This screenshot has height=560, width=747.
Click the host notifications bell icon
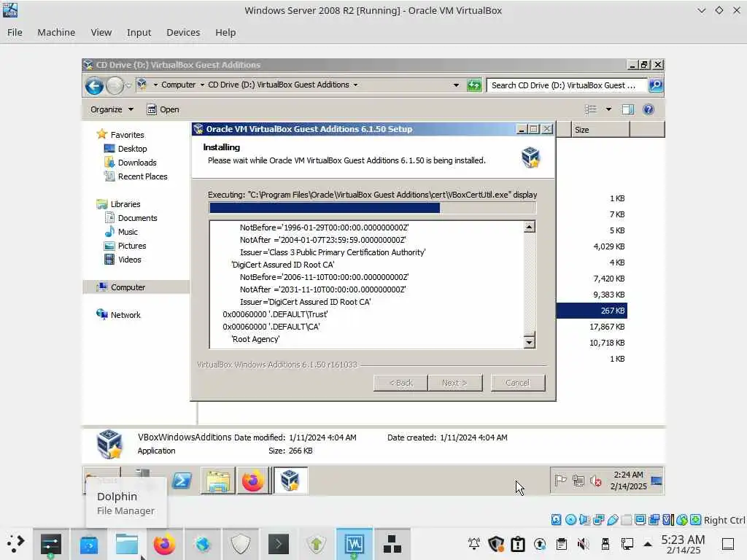pos(474,544)
